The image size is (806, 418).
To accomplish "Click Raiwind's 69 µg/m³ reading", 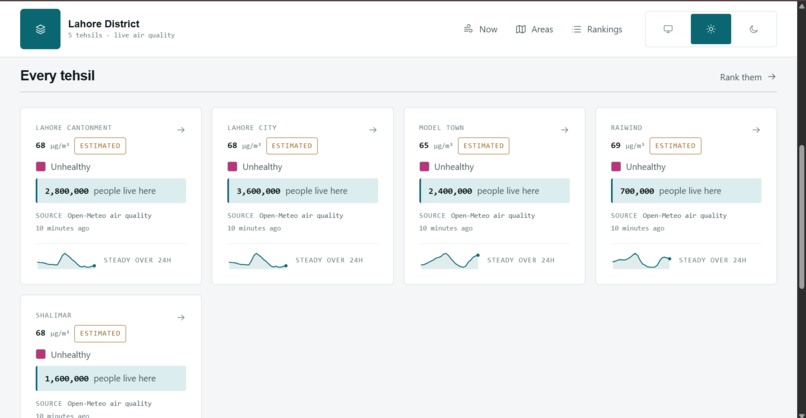I will click(628, 146).
